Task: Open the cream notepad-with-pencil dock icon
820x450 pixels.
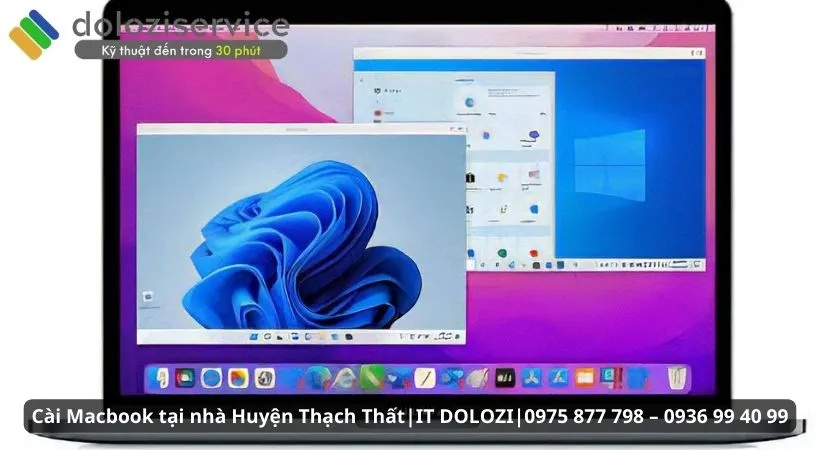Action: pos(425,378)
